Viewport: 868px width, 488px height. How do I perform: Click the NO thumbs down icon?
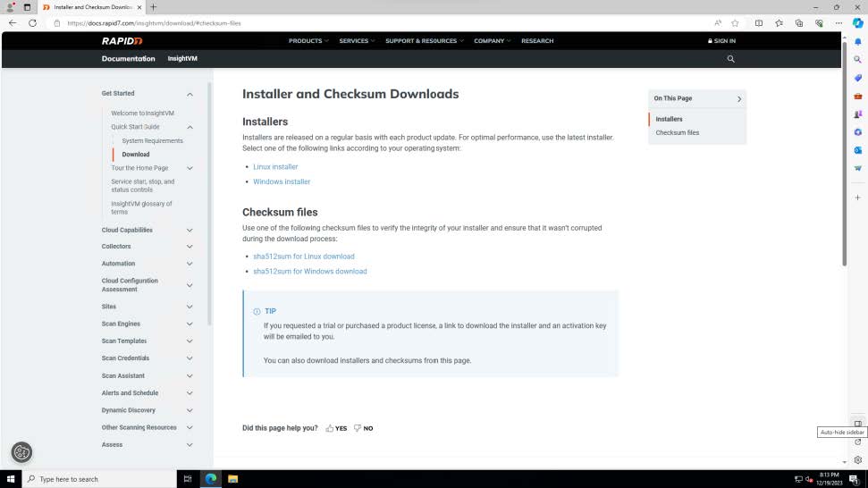pyautogui.click(x=358, y=428)
